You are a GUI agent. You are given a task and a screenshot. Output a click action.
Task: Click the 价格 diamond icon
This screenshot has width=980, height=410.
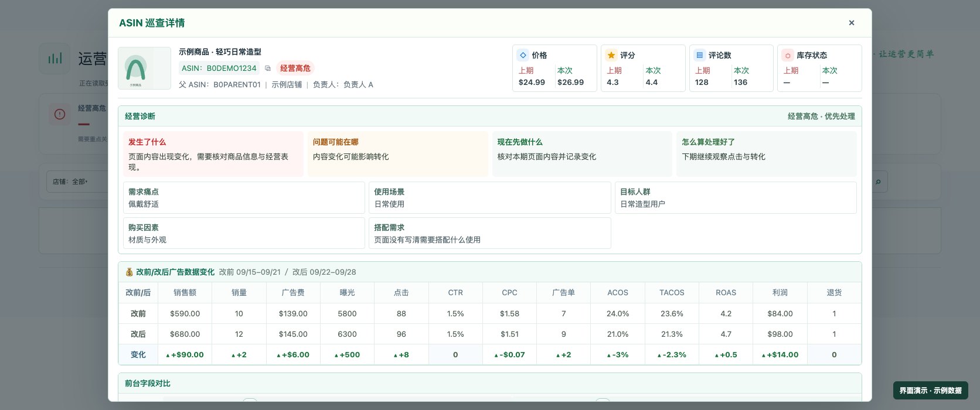[522, 55]
